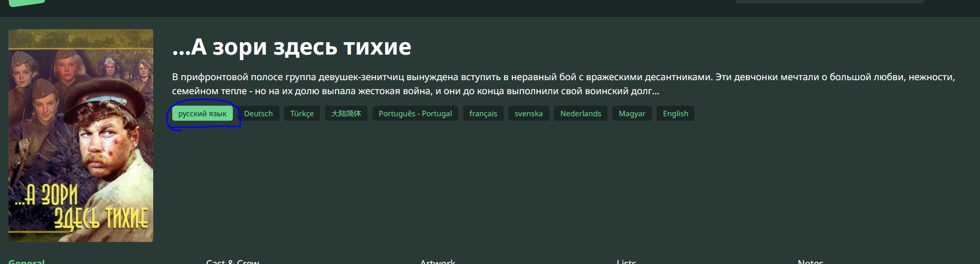980x264 pixels.
Task: Open the movie poster thumbnail
Action: tap(81, 135)
